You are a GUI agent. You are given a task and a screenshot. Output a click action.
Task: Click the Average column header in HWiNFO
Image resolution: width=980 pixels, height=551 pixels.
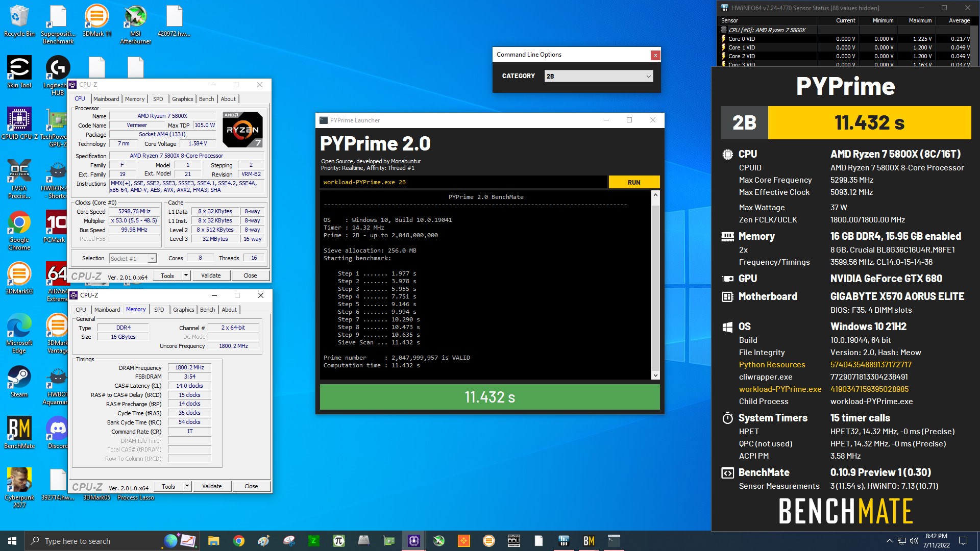tap(959, 20)
